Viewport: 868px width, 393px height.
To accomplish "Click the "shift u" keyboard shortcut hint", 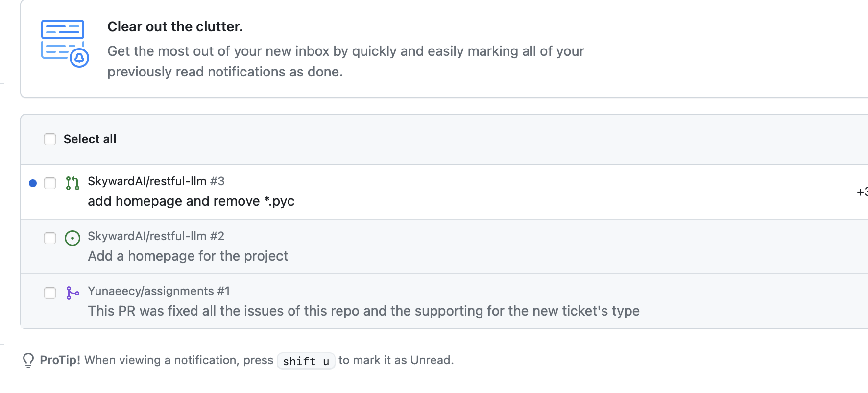I will coord(306,361).
